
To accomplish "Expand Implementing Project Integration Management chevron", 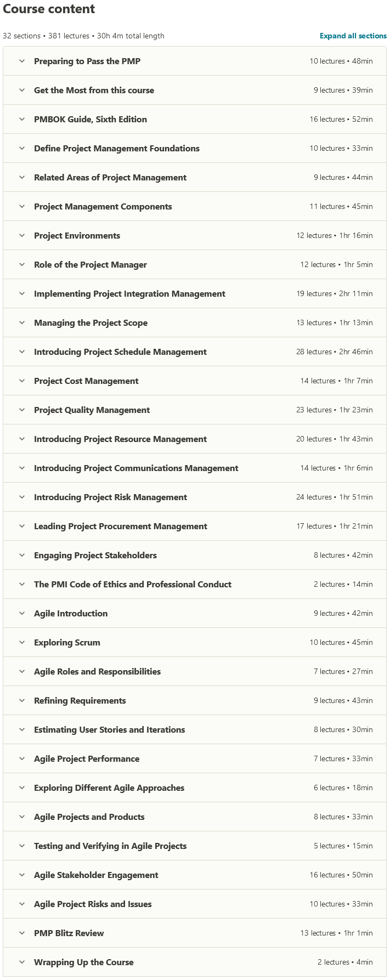I will (x=22, y=293).
